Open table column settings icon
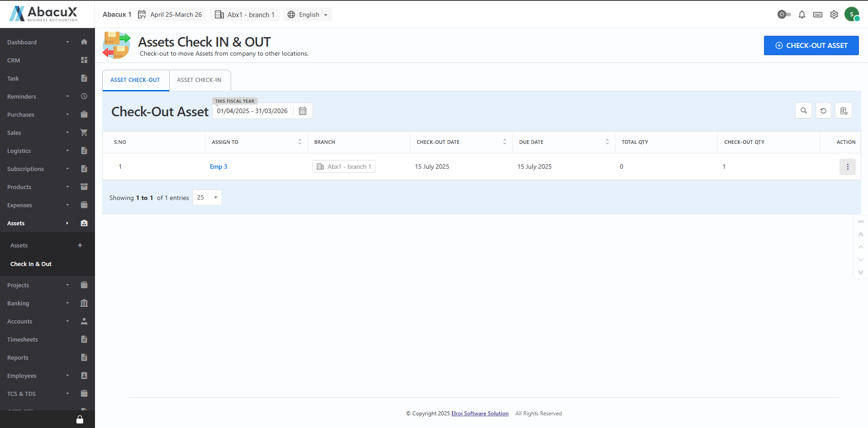This screenshot has height=428, width=868. point(844,111)
